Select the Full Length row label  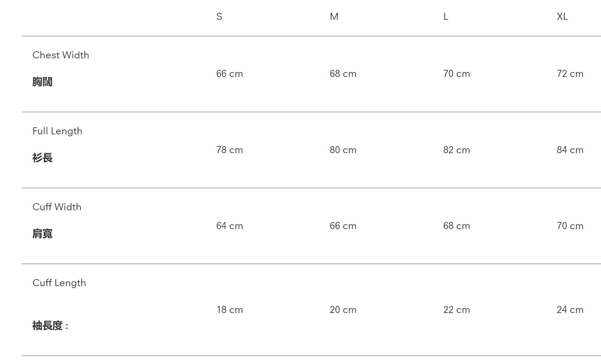click(57, 131)
